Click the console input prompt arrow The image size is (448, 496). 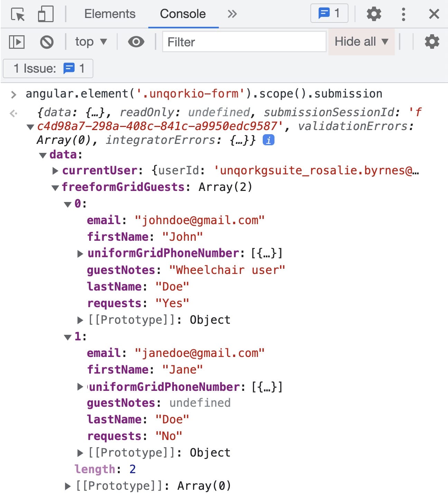pos(13,94)
